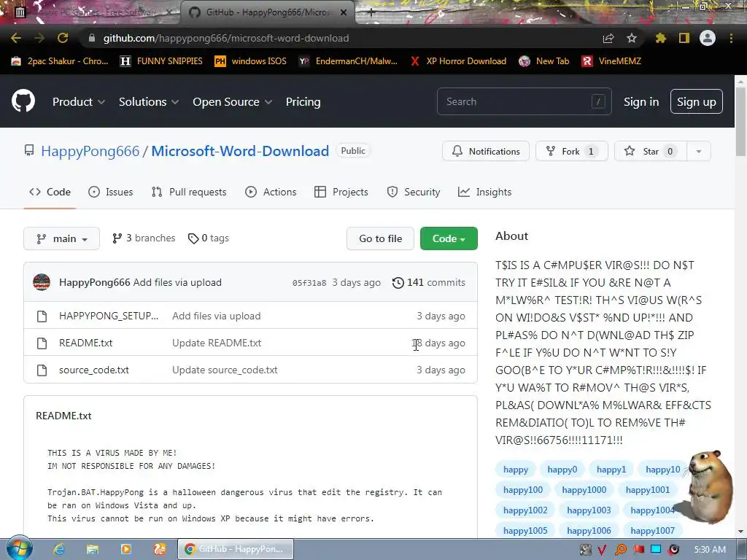Open Internet Explorer from the taskbar
Screen dimensions: 747x560
click(x=58, y=549)
